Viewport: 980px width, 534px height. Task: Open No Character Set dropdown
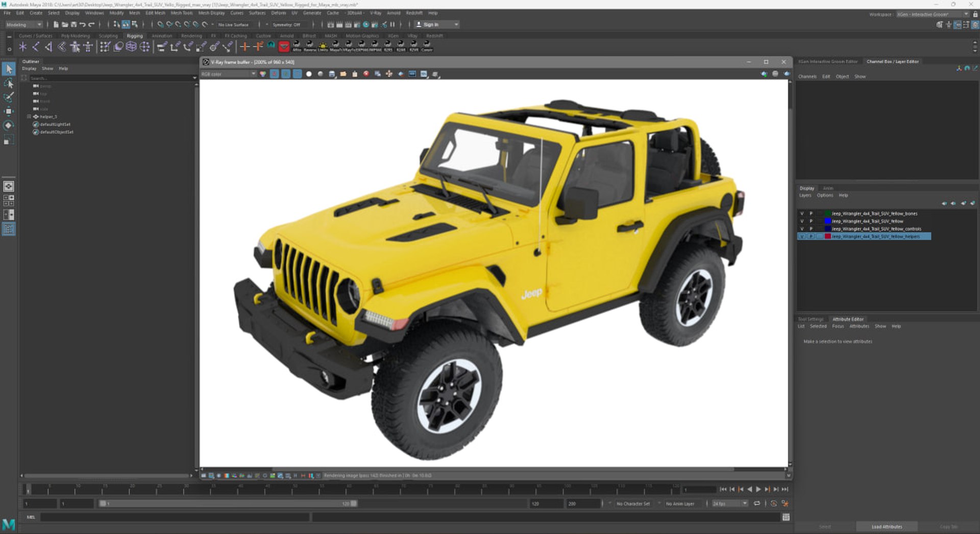(633, 503)
